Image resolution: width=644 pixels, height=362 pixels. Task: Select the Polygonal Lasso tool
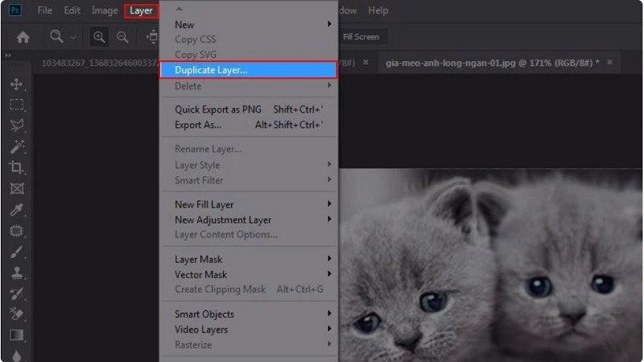click(17, 125)
